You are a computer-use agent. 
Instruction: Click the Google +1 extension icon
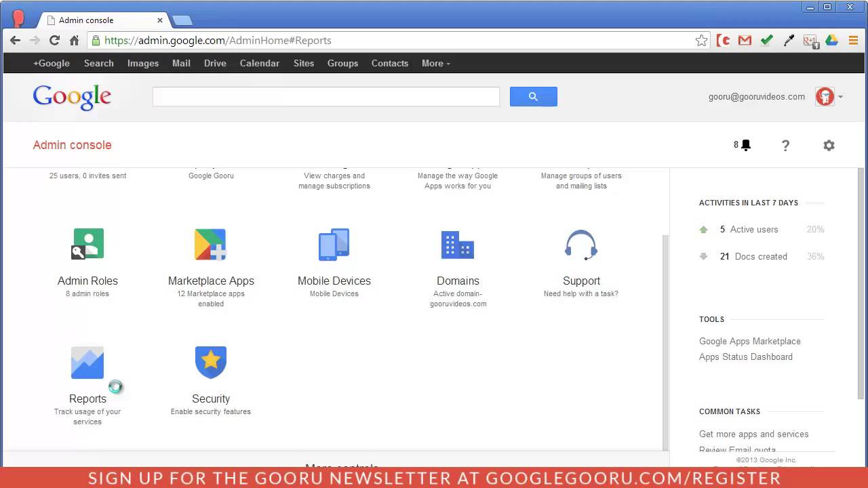810,41
